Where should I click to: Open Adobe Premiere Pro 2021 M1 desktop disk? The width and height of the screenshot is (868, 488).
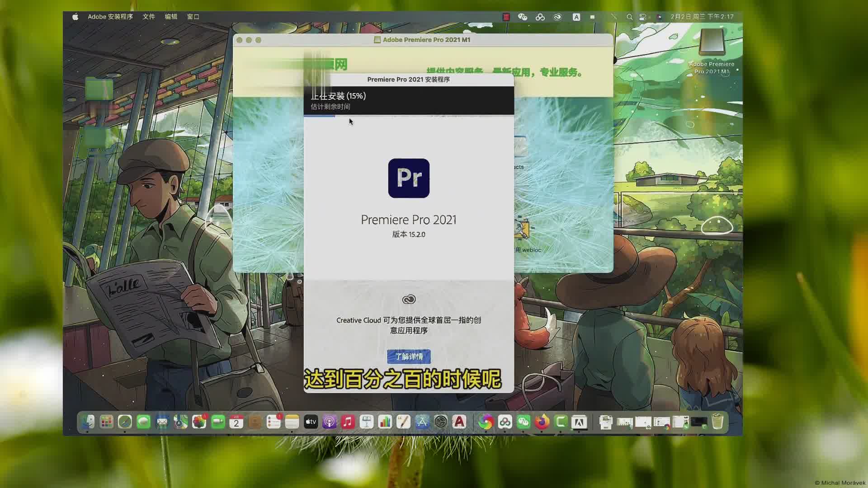click(712, 51)
